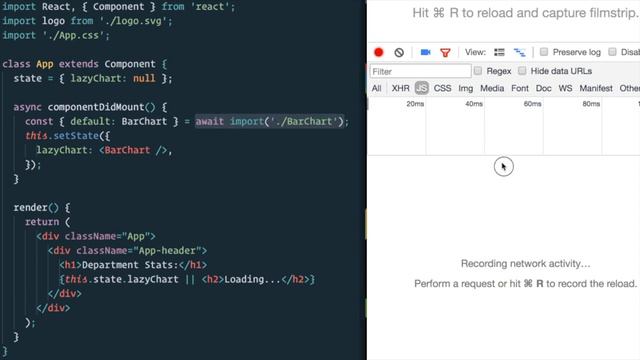This screenshot has height=360, width=640.
Task: Select the 40ms timeline marker
Action: tap(474, 104)
